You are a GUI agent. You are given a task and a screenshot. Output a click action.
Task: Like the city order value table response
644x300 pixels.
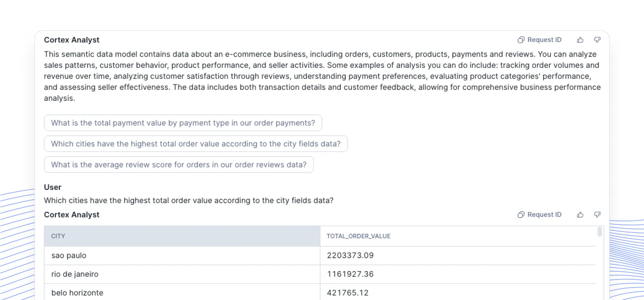click(580, 215)
